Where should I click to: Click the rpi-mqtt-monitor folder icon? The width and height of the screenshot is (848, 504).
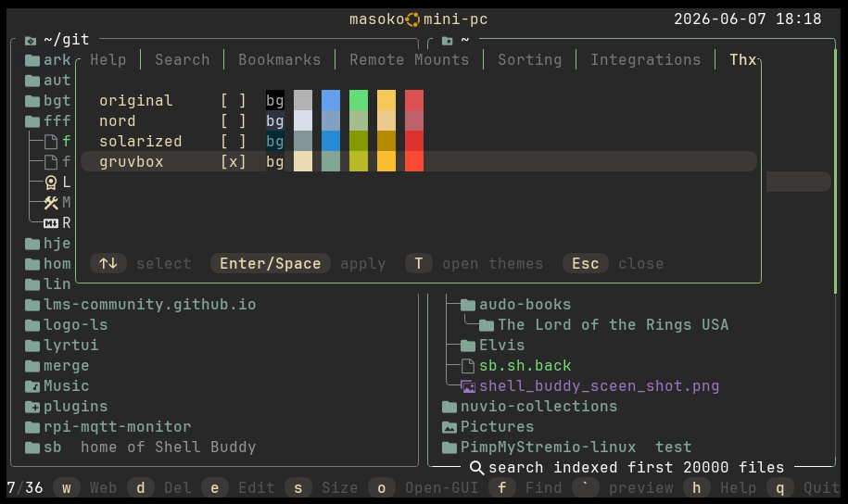coord(32,427)
